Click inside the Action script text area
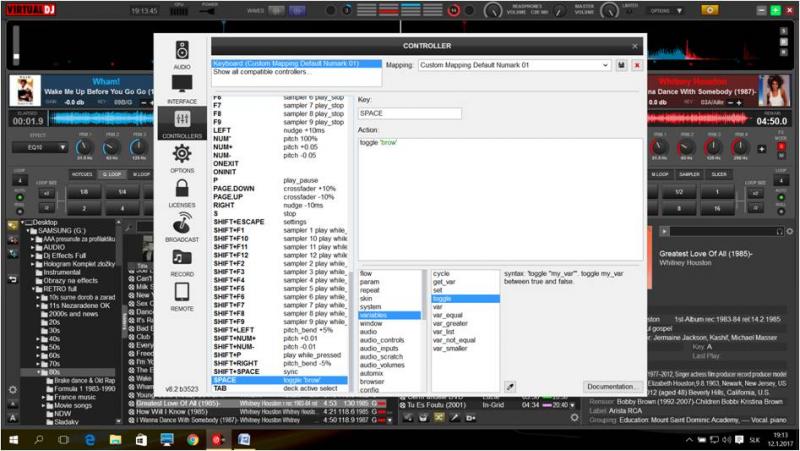Screen dimensions: 800x451 coord(500,199)
